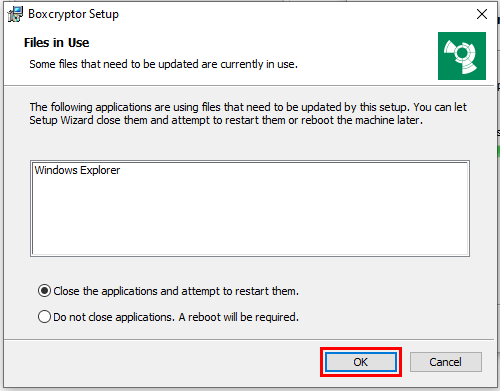Image resolution: width=500 pixels, height=391 pixels.
Task: Click the setup installer icon in title bar
Action: 15,14
